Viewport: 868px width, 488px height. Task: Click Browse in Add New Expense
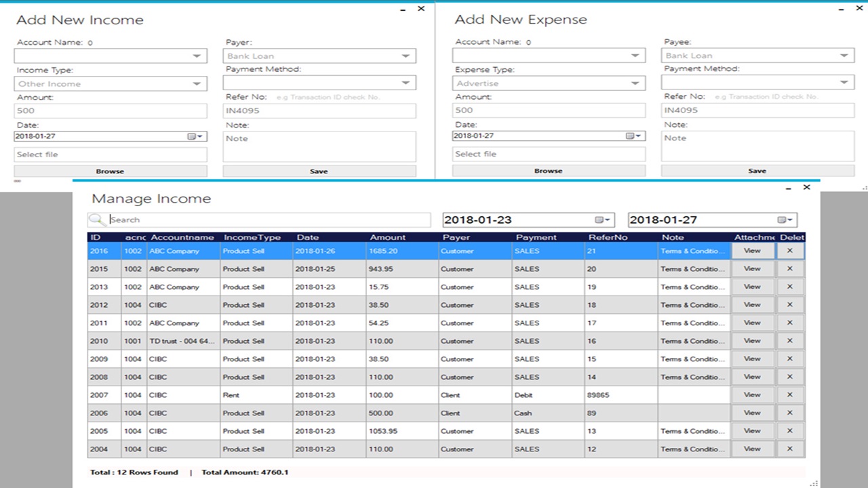coord(548,170)
